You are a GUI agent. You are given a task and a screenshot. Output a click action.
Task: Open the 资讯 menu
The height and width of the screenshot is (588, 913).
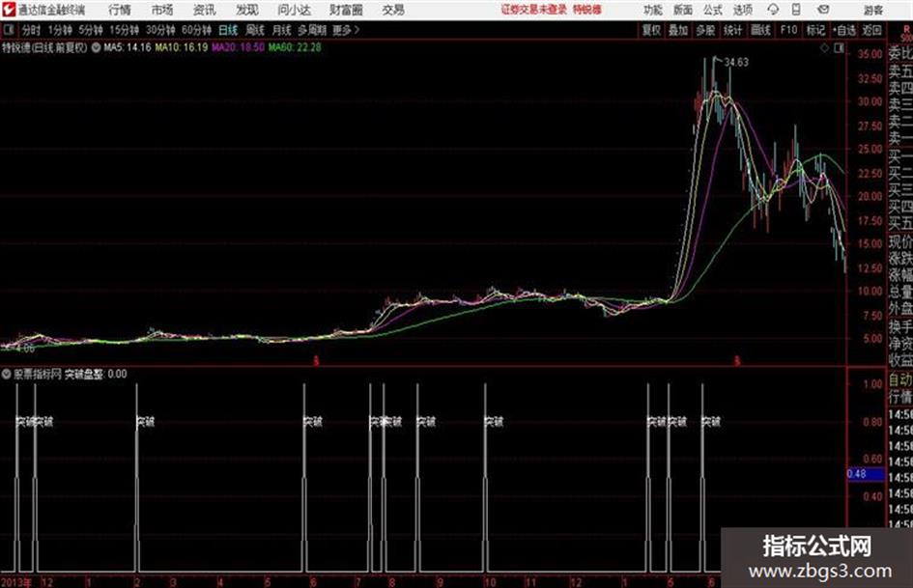(205, 10)
